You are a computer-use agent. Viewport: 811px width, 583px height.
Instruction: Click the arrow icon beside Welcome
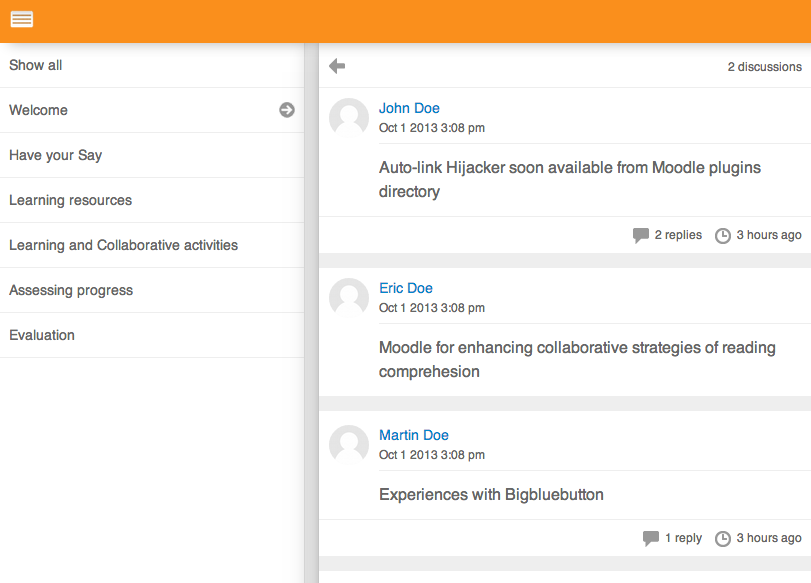point(287,110)
